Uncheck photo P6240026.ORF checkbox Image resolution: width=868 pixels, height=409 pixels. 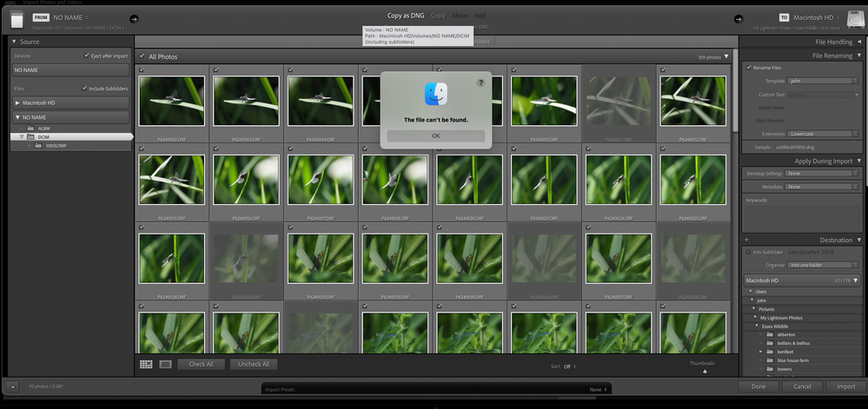tap(142, 227)
